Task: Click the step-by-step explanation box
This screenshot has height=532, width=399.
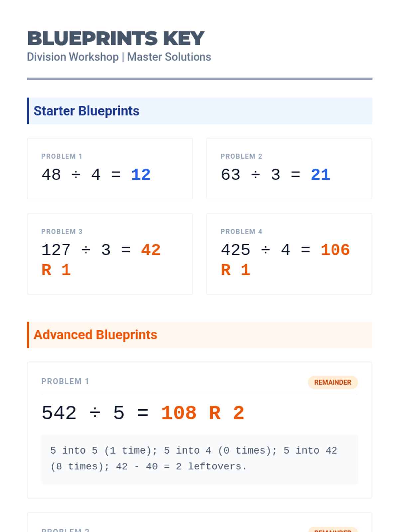Action: tap(199, 459)
